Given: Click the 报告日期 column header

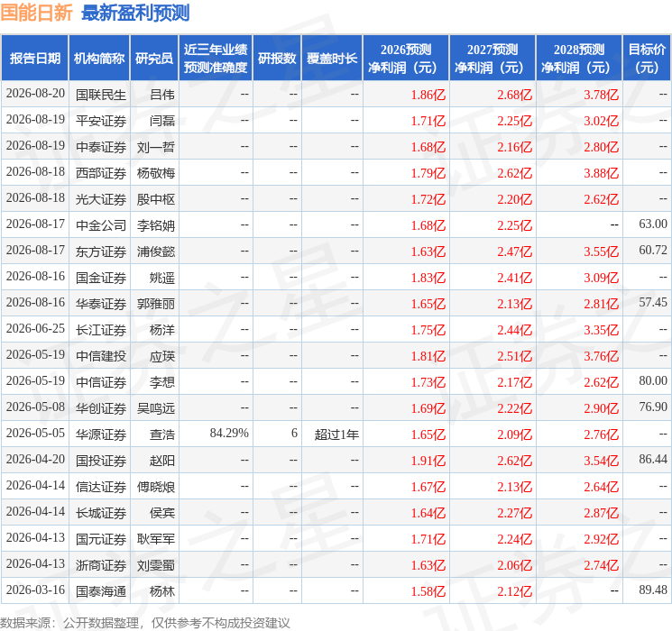Looking at the screenshot, I should (x=34, y=59).
